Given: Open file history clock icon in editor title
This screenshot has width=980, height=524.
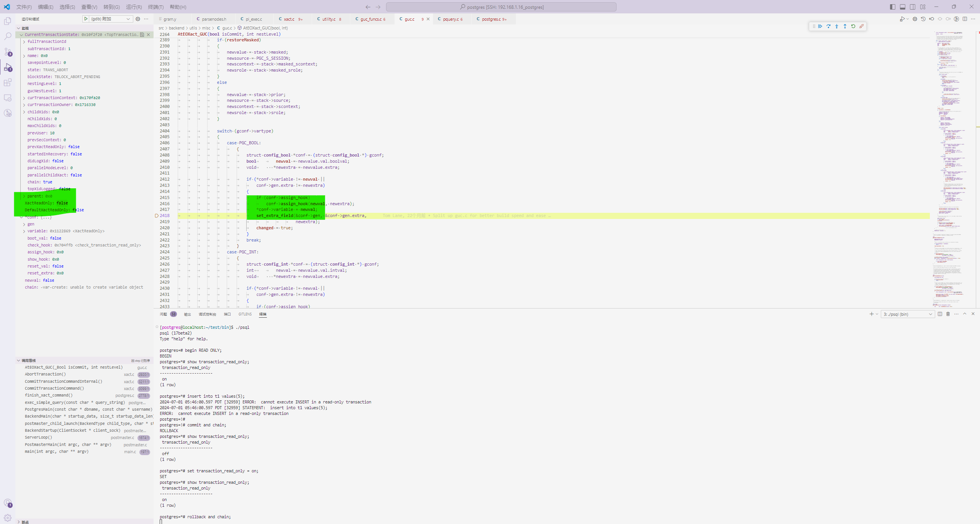Looking at the screenshot, I should click(x=923, y=19).
